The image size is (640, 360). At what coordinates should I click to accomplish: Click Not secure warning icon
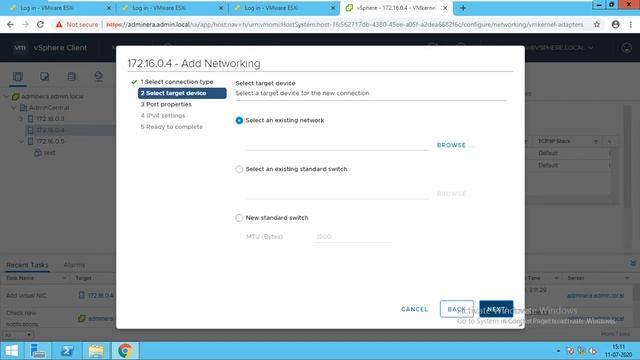[x=59, y=25]
